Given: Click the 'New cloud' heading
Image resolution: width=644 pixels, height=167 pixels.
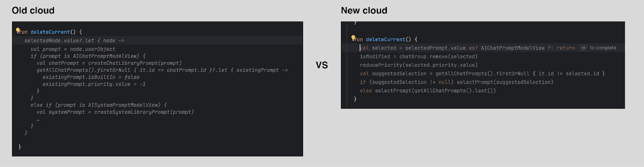Looking at the screenshot, I should click(364, 10).
